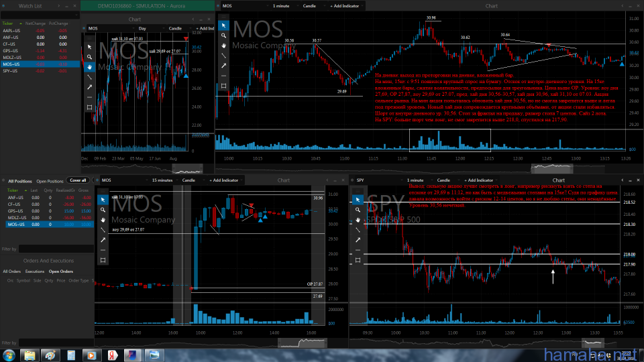Select the arrow drawing tool in MOS Day chart
The image size is (644, 362).
click(89, 87)
